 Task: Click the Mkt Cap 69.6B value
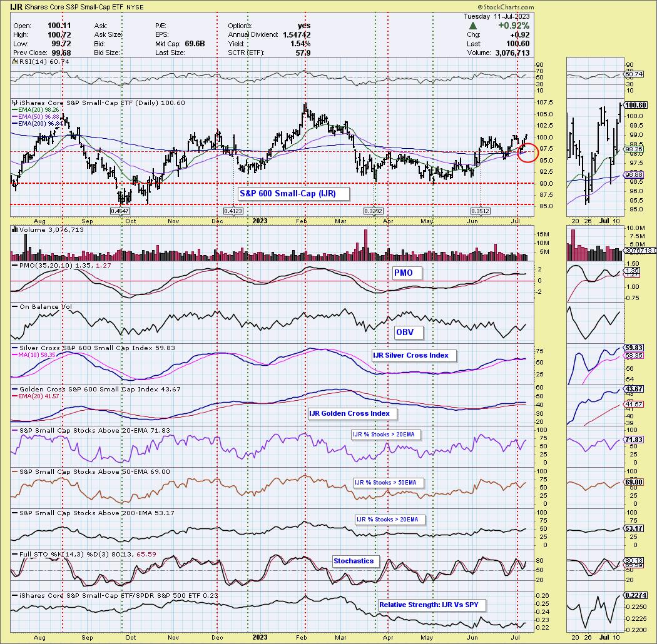[x=195, y=44]
